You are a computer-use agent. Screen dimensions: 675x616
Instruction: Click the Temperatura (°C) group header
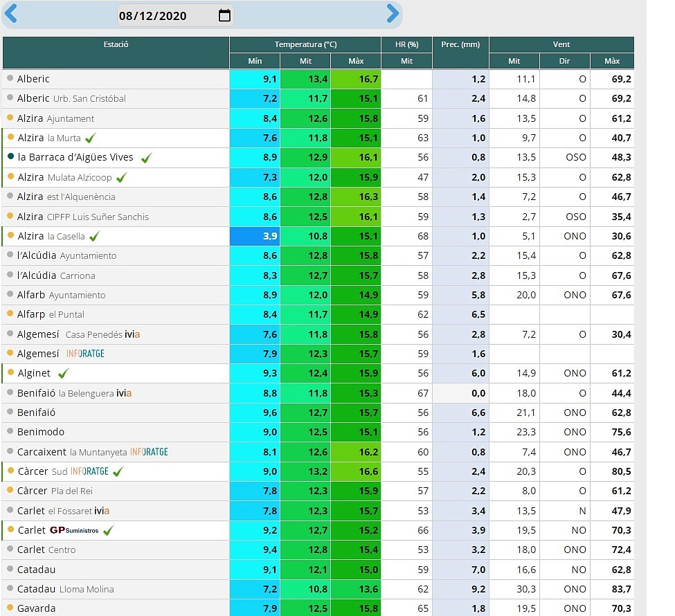click(x=305, y=44)
